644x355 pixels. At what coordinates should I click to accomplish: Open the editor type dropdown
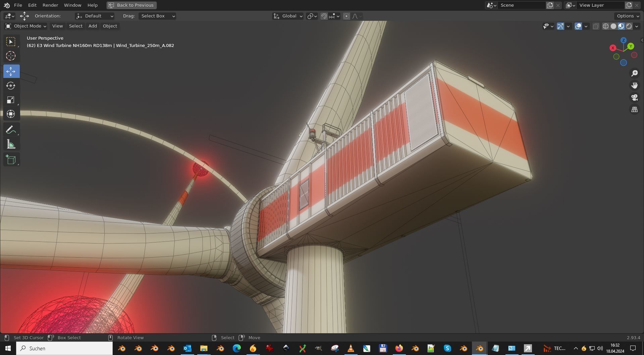(9, 16)
